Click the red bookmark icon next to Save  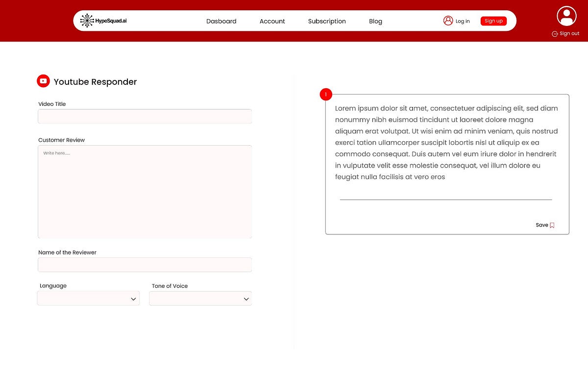[x=552, y=225]
